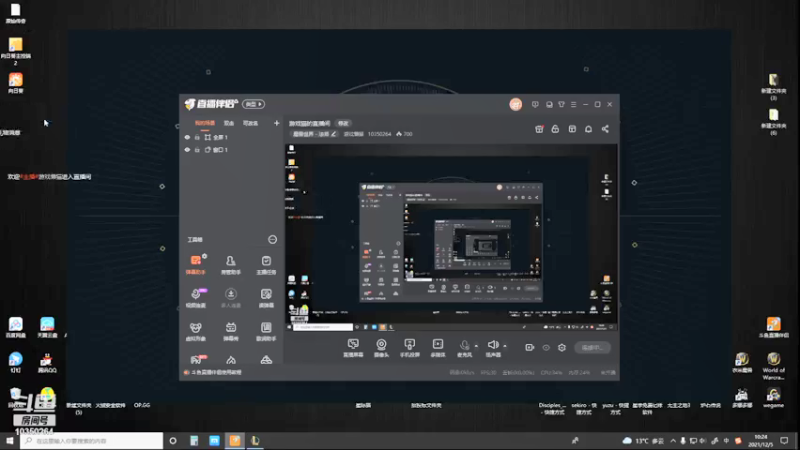Open the microphone tool with purple badge

click(195, 297)
